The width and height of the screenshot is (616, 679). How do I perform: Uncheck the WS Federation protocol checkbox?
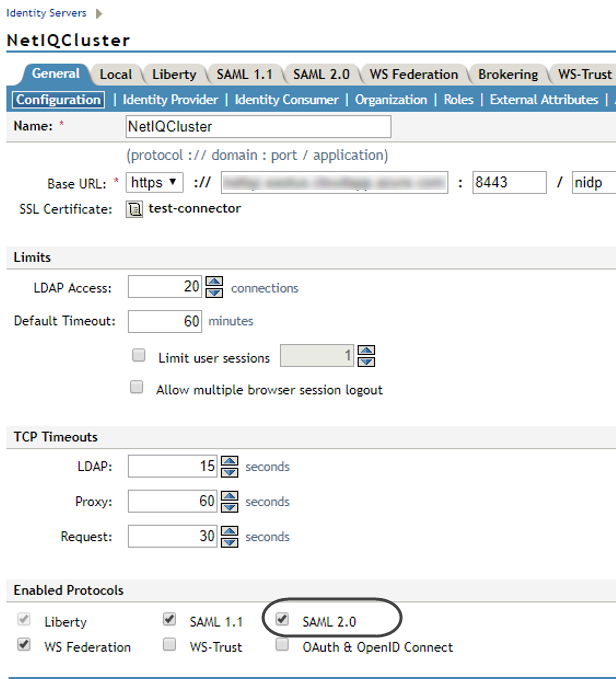coord(24,645)
